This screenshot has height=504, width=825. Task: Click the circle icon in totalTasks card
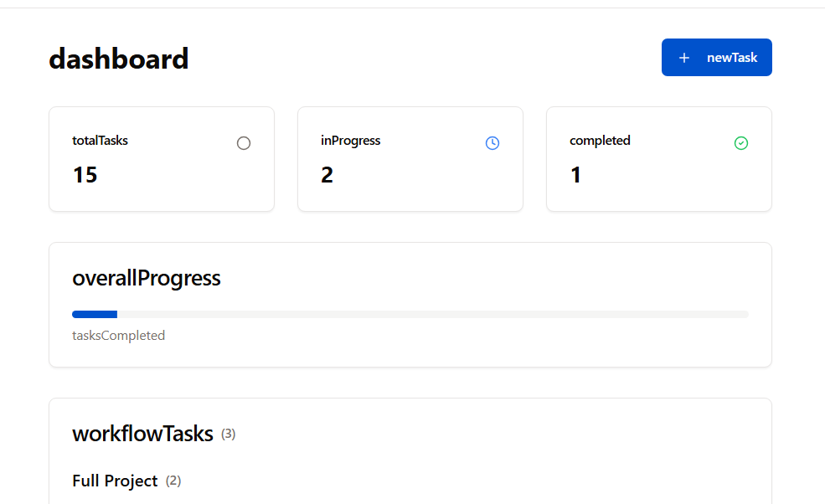pos(244,143)
